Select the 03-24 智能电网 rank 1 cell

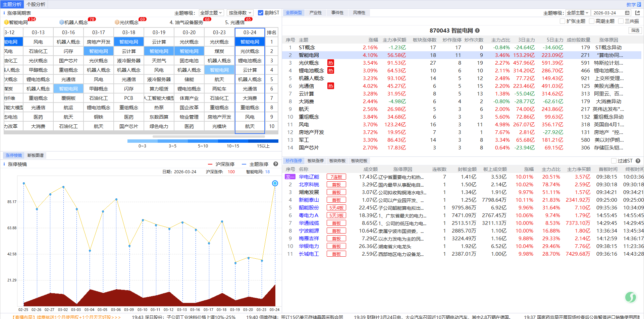click(x=250, y=42)
